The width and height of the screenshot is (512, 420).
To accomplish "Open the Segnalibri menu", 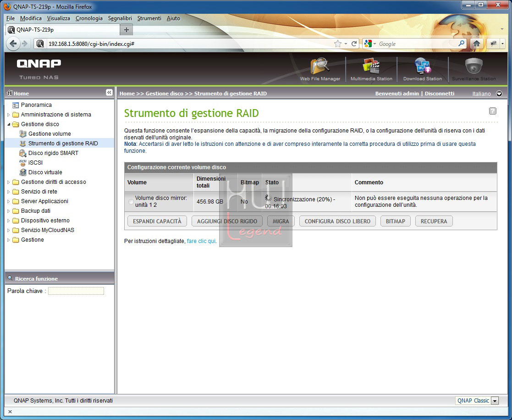I will (x=120, y=18).
